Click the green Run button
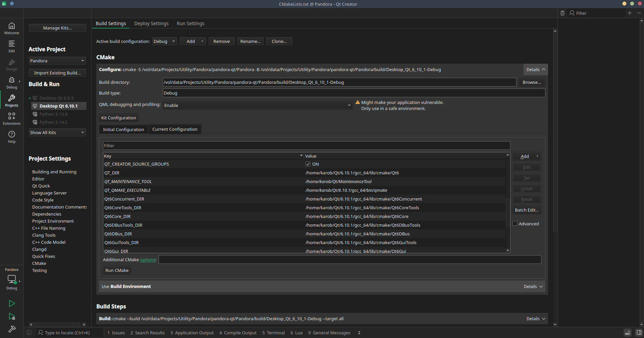This screenshot has height=338, width=644. tap(12, 303)
